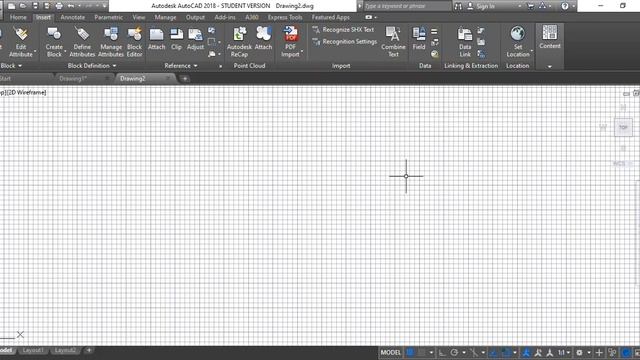Screen dimensions: 640x360
Task: Click the 2D Wireframe visual style label
Action: (27, 93)
